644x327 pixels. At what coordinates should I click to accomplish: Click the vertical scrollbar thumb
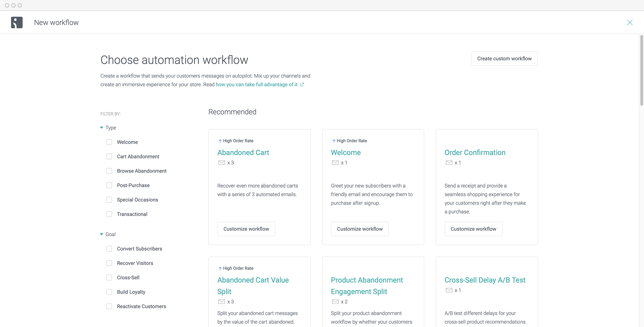[x=641, y=71]
